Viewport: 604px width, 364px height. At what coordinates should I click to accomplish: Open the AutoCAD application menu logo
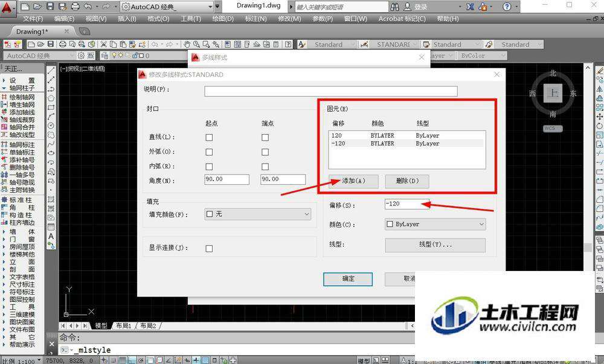tap(7, 7)
